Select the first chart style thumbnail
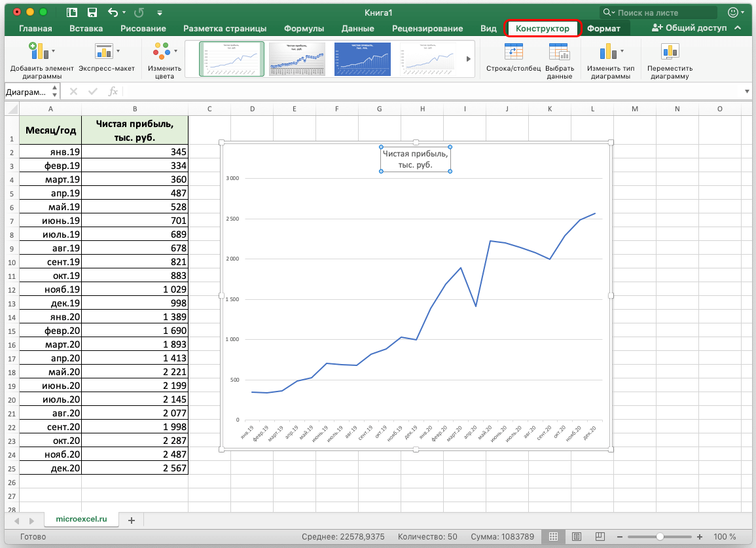Screen dimensions: 756x548 pos(232,59)
